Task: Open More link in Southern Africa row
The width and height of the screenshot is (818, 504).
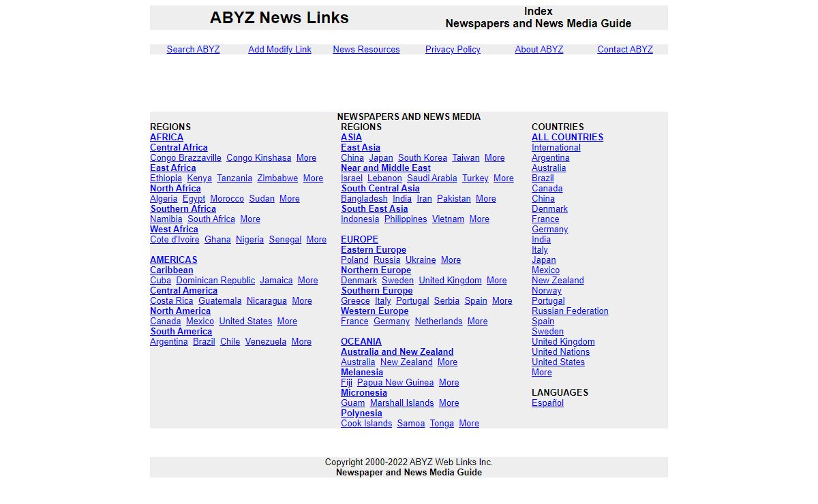Action: [x=250, y=219]
